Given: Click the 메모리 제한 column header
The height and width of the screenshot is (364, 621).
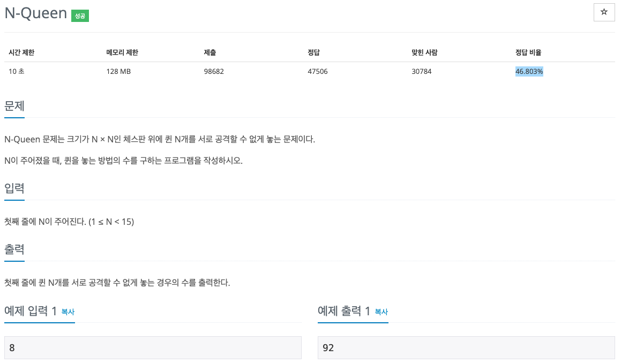Looking at the screenshot, I should point(122,52).
